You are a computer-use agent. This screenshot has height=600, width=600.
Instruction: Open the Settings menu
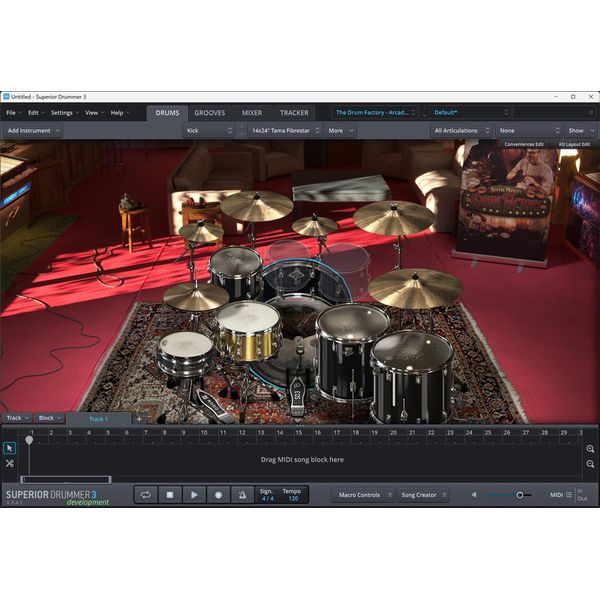coord(63,112)
